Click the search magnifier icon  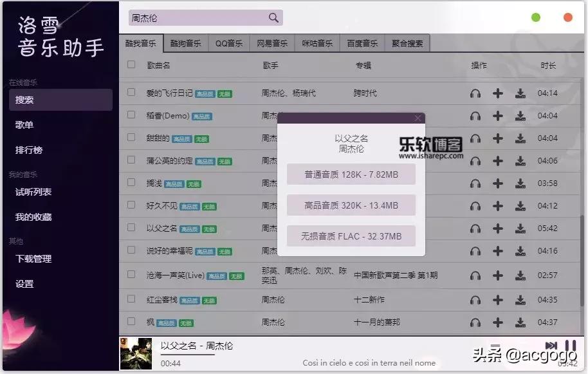[x=273, y=17]
